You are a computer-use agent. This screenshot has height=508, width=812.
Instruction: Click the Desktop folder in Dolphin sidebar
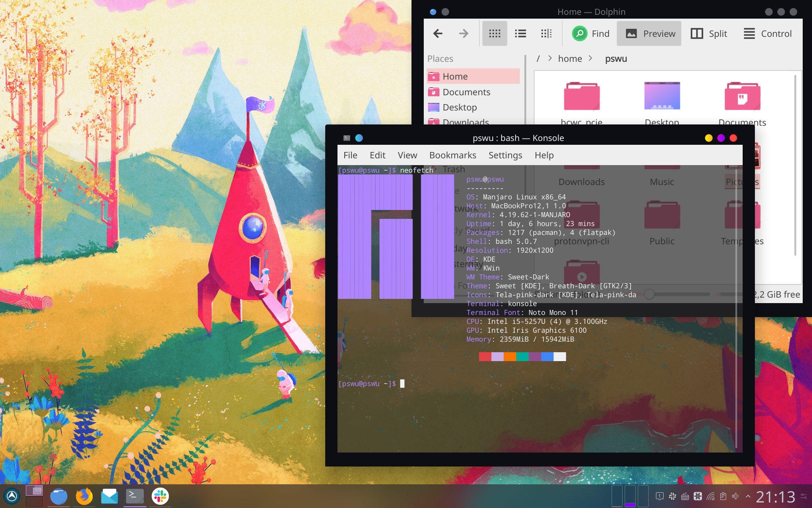[x=459, y=107]
